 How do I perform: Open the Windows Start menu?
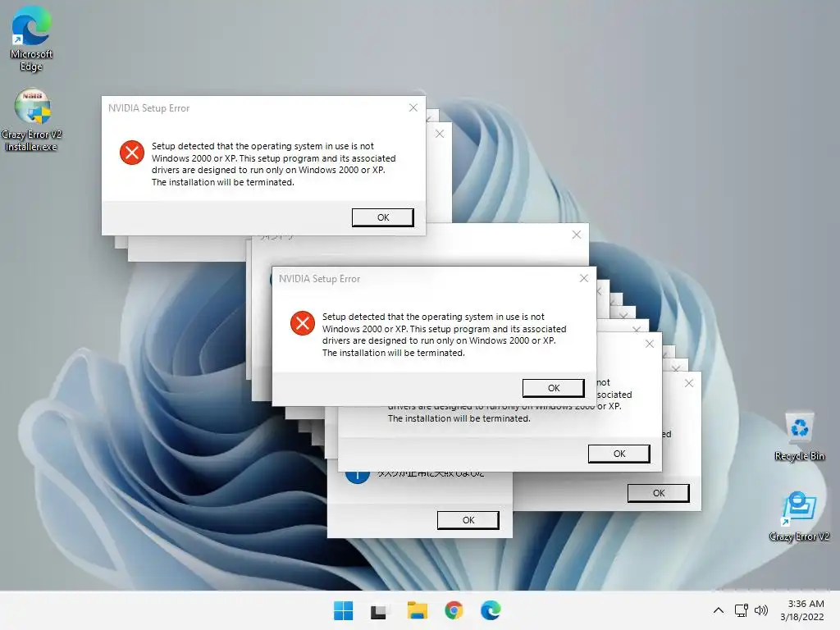click(x=343, y=610)
